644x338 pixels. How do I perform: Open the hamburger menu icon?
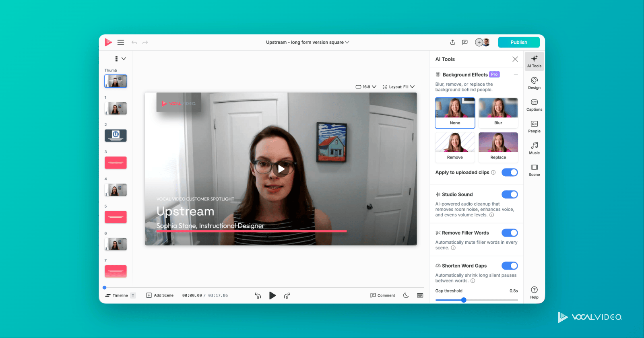click(121, 42)
